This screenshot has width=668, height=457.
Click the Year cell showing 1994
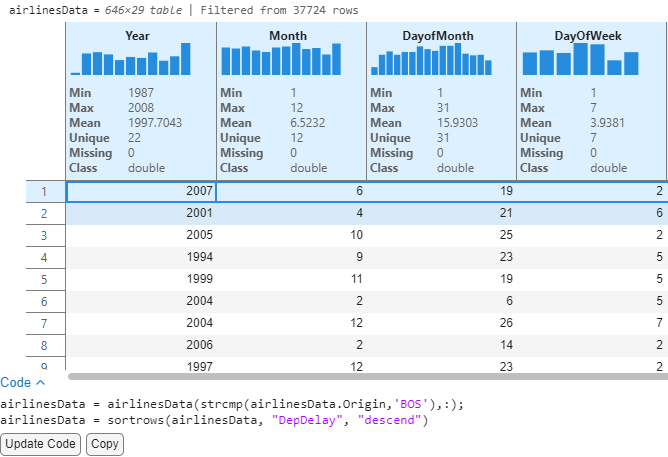(141, 257)
